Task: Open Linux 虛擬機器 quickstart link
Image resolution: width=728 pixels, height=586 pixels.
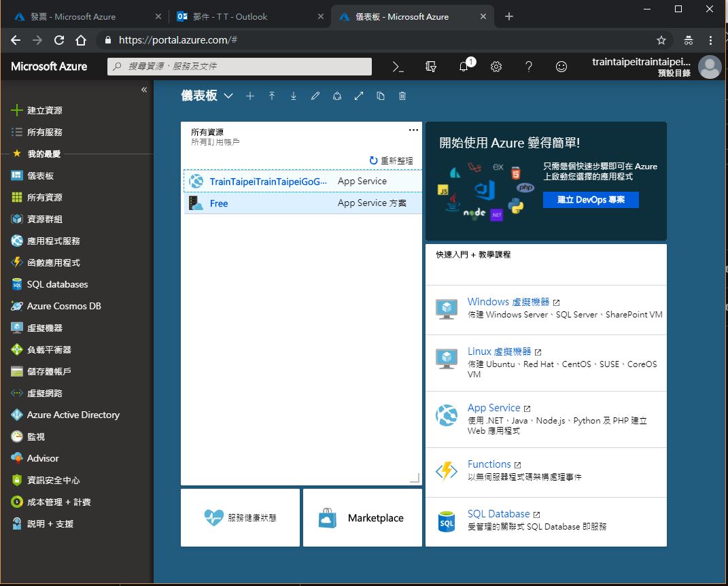Action: [499, 351]
